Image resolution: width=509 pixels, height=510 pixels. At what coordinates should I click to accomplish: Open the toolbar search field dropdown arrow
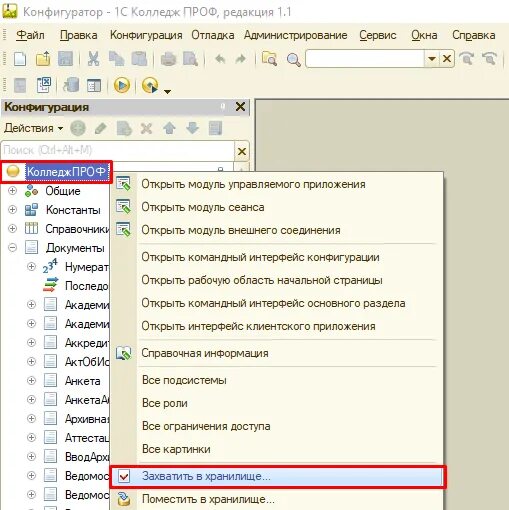(x=432, y=59)
